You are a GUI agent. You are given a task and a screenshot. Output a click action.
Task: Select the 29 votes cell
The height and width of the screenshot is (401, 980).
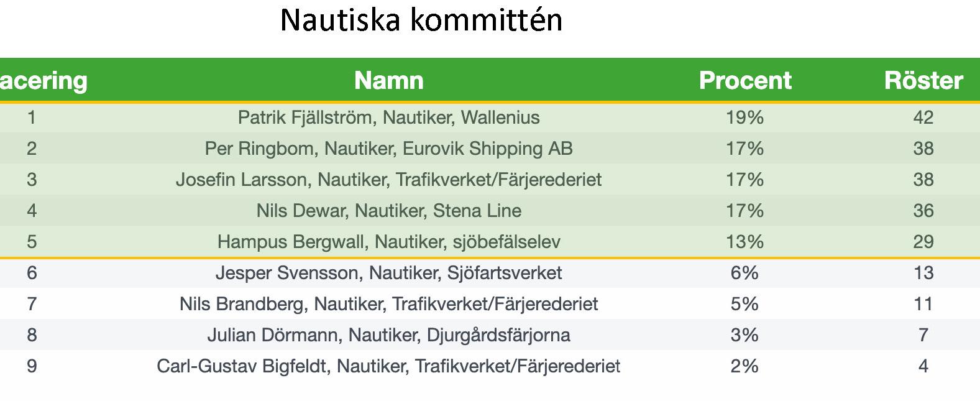pos(923,242)
